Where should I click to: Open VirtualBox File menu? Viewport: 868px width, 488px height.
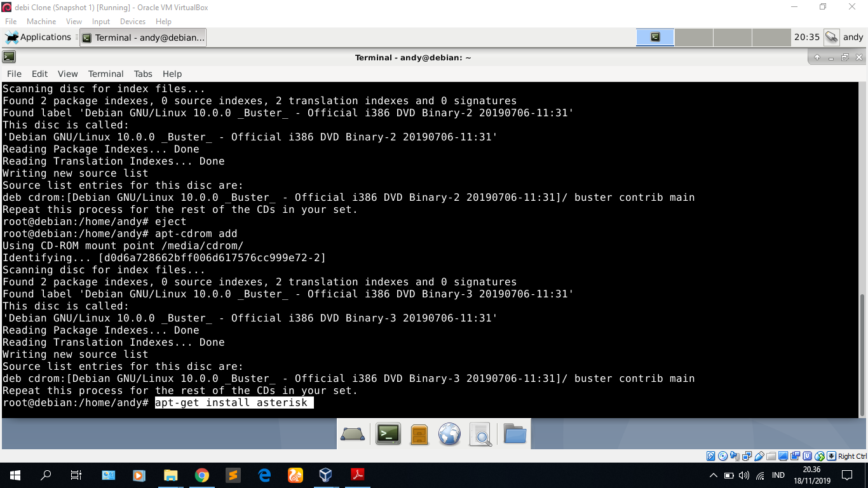11,22
